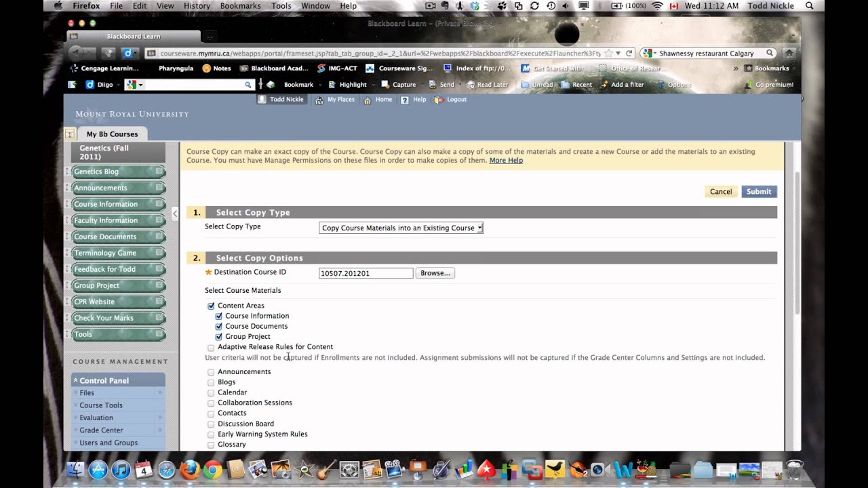Screen dimensions: 868x488
Task: Click the Diigo Read Later icon
Action: 471,85
